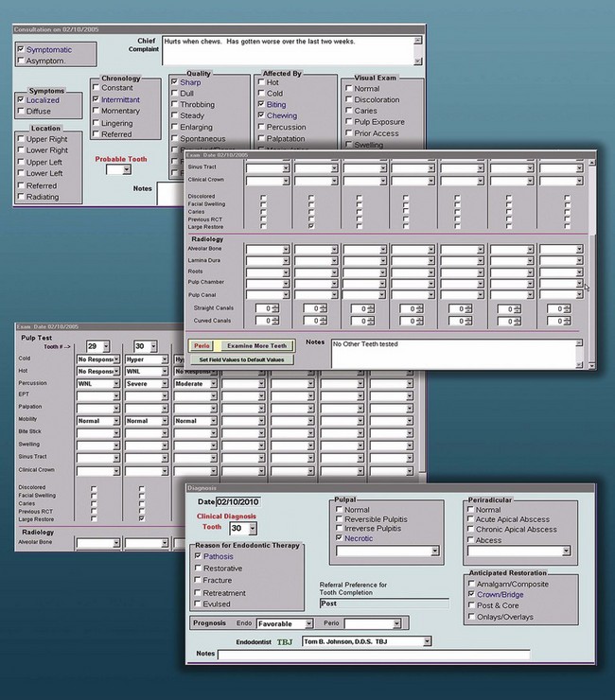Image resolution: width=615 pixels, height=700 pixels.
Task: Check Post & Core anticipated restoration
Action: (x=471, y=604)
